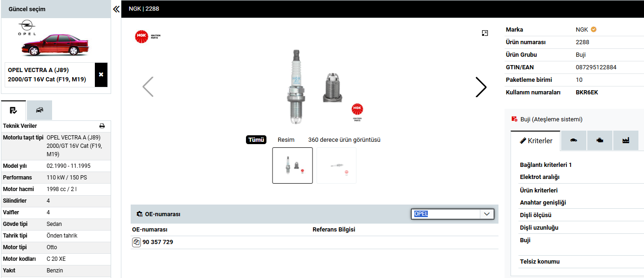Click the OE number 90 357 729 text

pyautogui.click(x=158, y=242)
